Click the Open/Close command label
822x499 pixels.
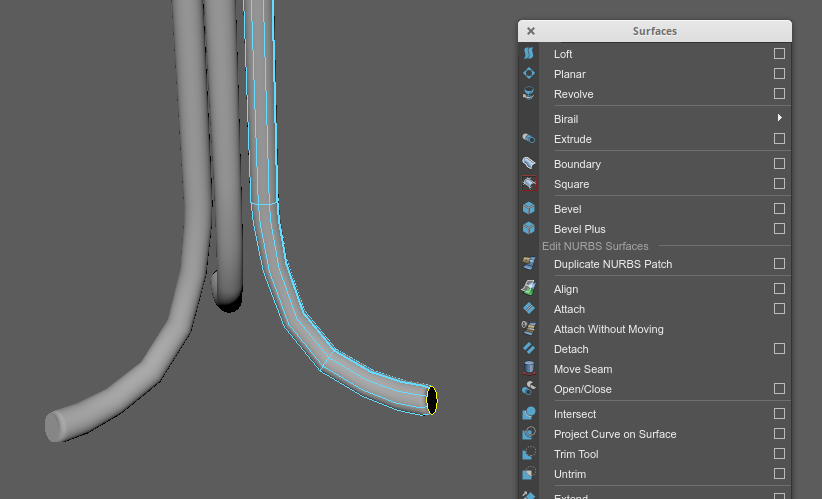tap(582, 389)
